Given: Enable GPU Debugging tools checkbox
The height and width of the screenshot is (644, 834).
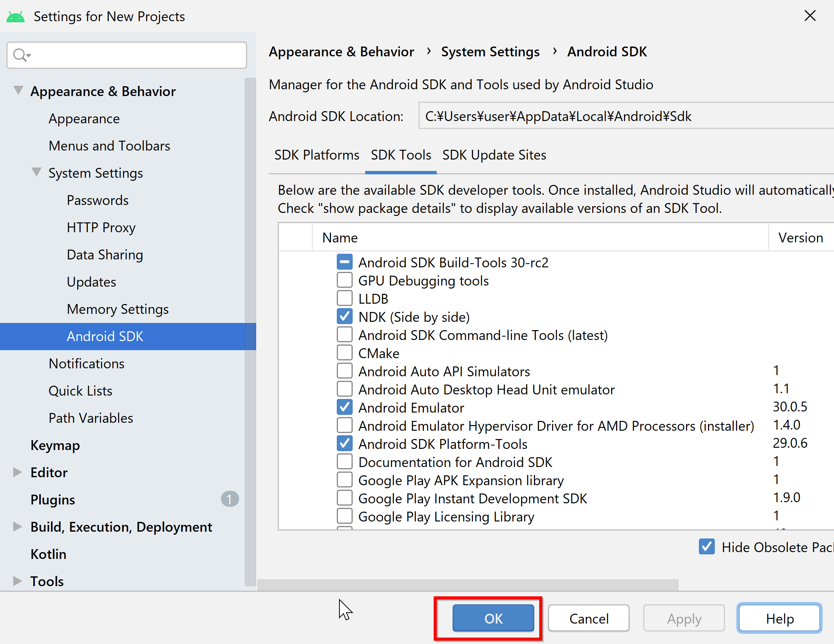Looking at the screenshot, I should 344,280.
